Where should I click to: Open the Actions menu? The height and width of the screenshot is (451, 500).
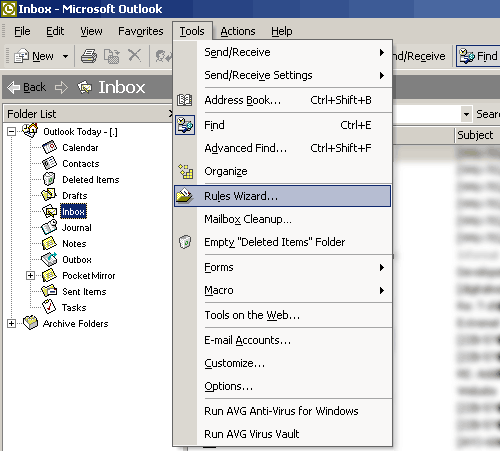click(238, 31)
